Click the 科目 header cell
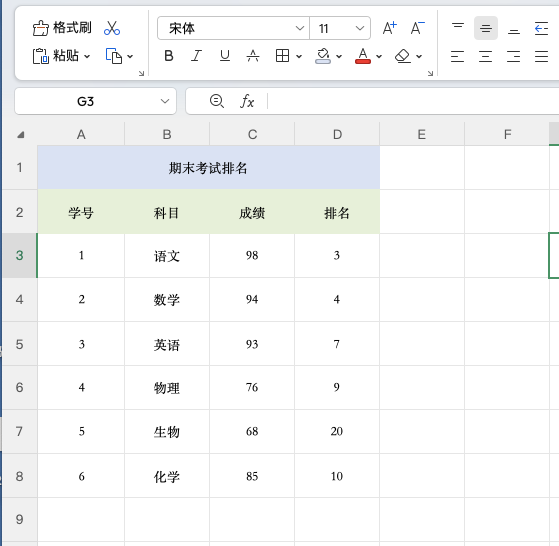Viewport: 559px width, 546px height. 167,212
